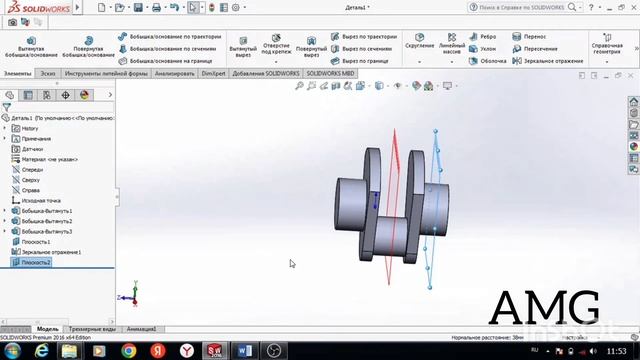Open Справочная геометрия dropdown
The height and width of the screenshot is (360, 640).
coord(607,62)
